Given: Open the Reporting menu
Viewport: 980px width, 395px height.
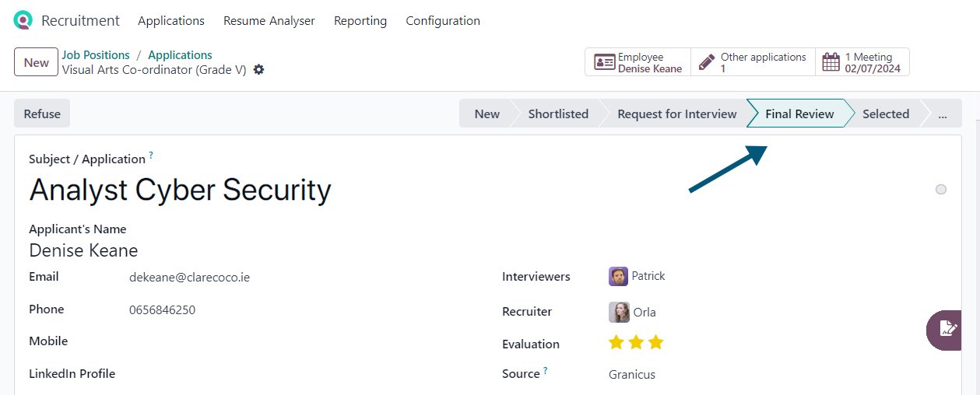Looking at the screenshot, I should [x=360, y=21].
